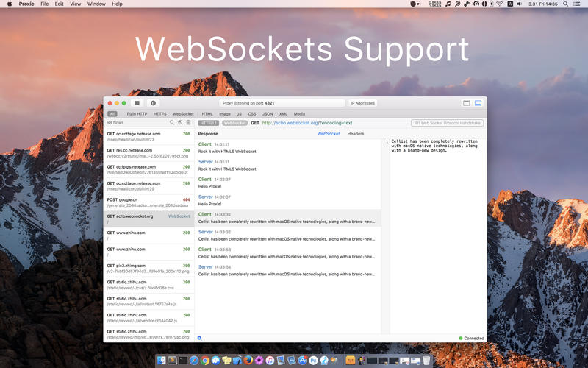588x368 pixels.
Task: Stop the proxy with the square button
Action: coord(137,103)
